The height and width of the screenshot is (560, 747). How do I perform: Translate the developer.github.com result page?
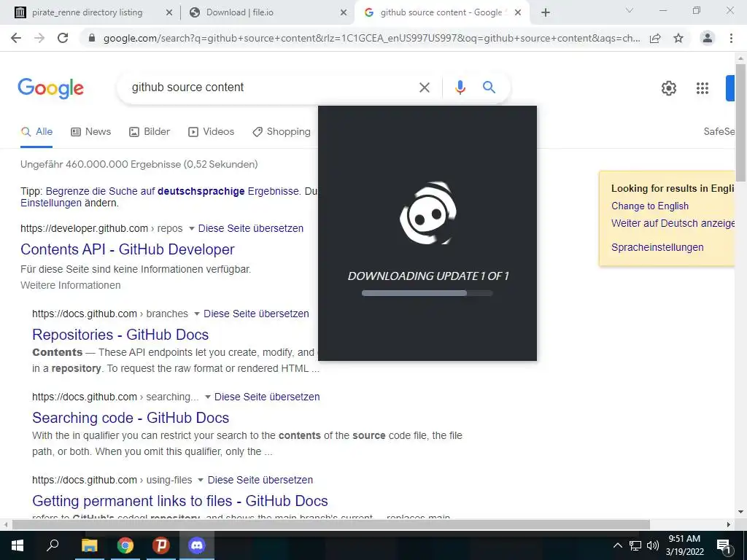251,228
